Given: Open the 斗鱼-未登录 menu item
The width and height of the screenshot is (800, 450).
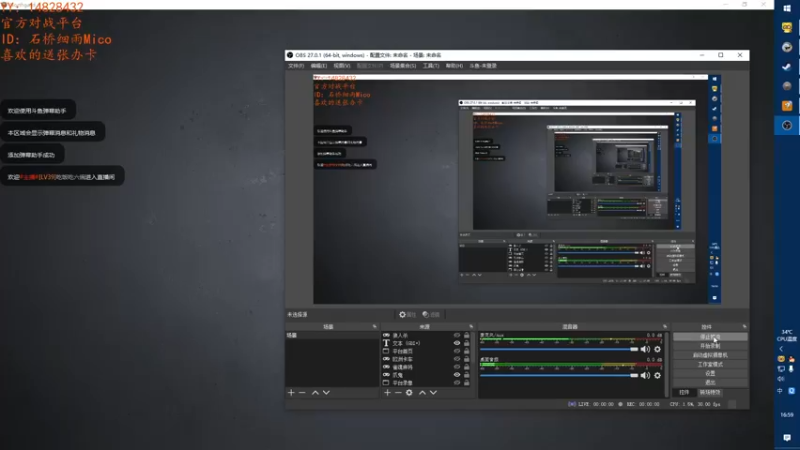Looking at the screenshot, I should pyautogui.click(x=483, y=66).
